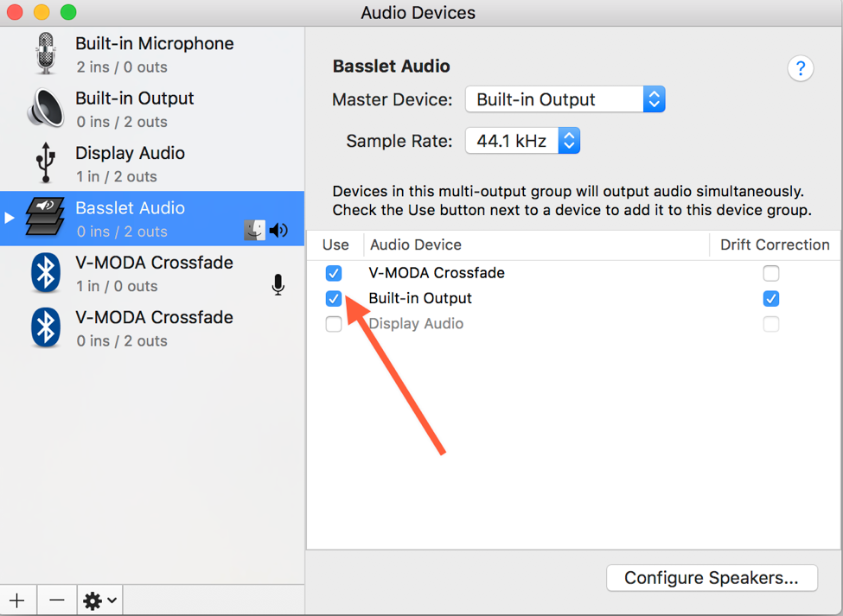Click the microphone indicator on V-MODA Crossfade
843x616 pixels.
pyautogui.click(x=278, y=284)
